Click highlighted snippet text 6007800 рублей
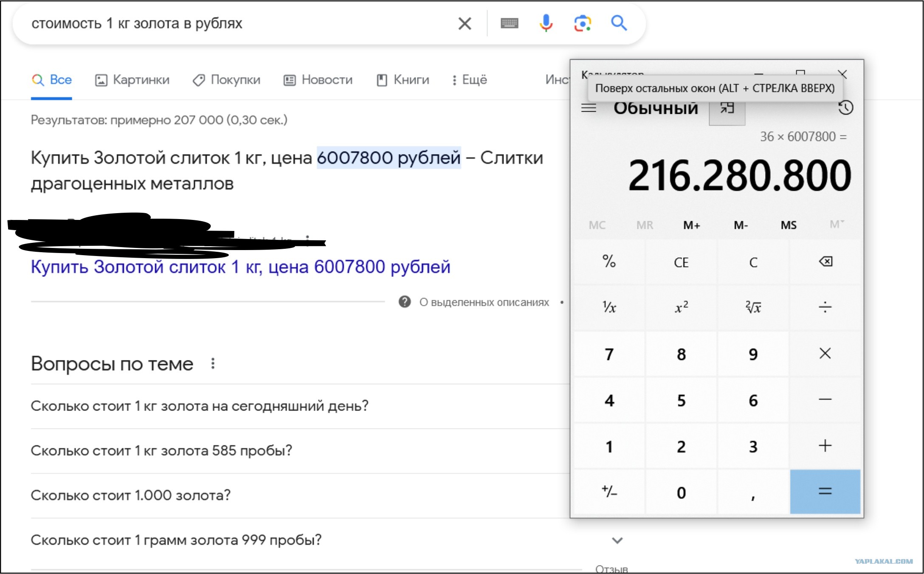The width and height of the screenshot is (924, 574). [x=389, y=158]
